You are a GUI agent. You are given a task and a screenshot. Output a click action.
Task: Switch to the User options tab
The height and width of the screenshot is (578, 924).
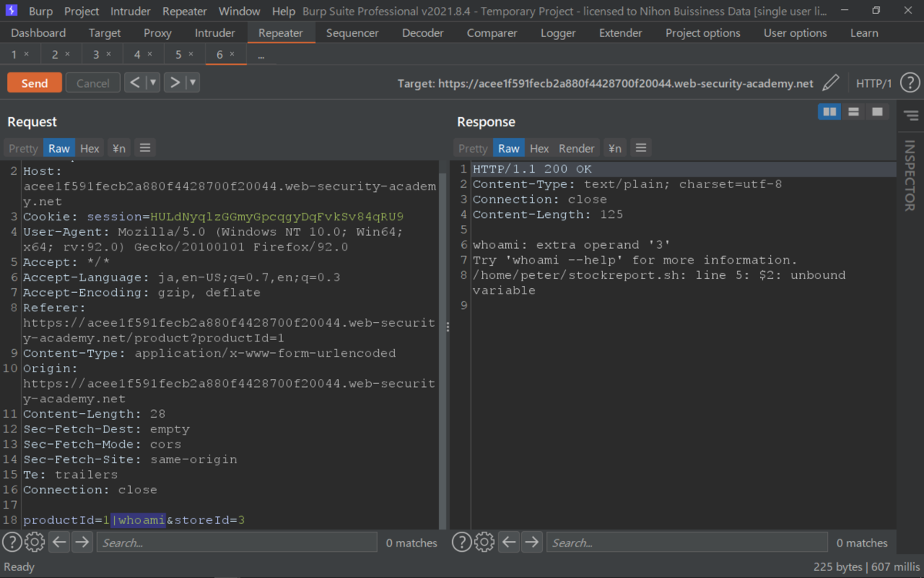pyautogui.click(x=795, y=33)
